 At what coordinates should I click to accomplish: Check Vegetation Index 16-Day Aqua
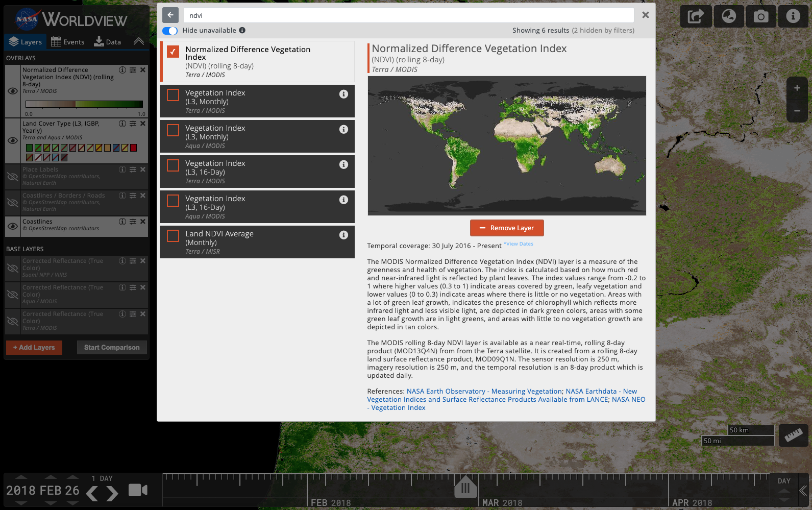(x=173, y=201)
